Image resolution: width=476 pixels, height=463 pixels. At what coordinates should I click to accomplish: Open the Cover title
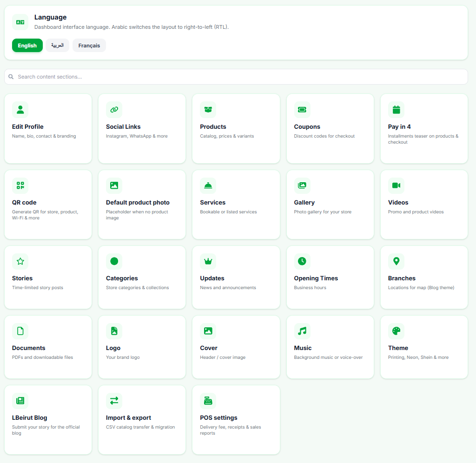(x=209, y=348)
